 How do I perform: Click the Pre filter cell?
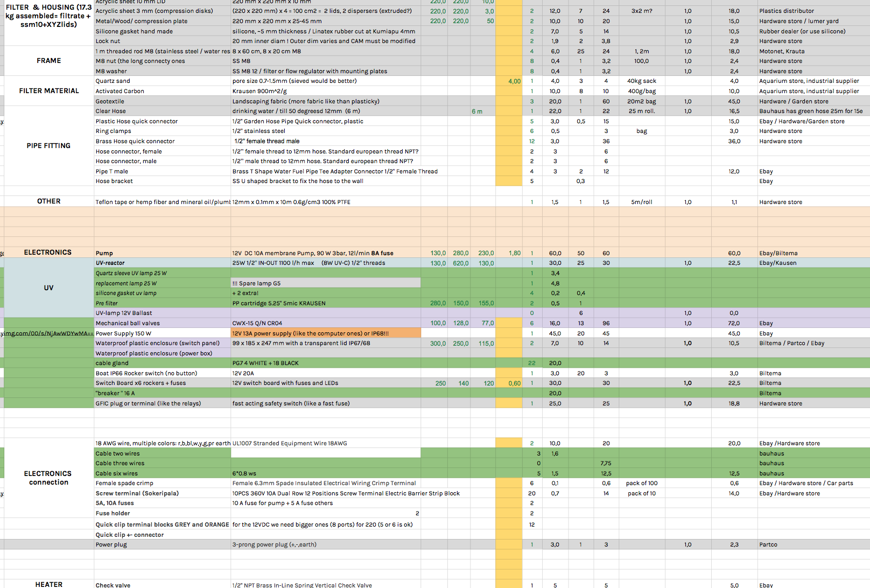pyautogui.click(x=163, y=303)
